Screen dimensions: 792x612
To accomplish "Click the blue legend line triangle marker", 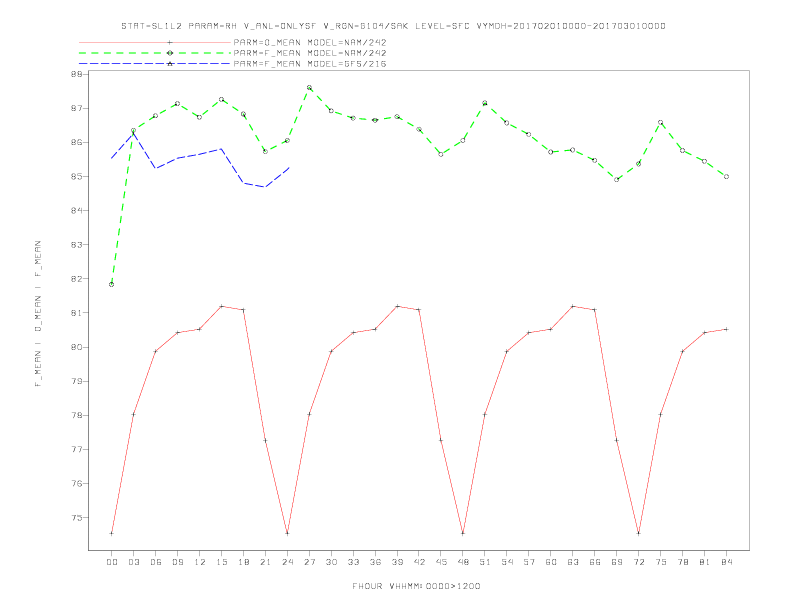I will (x=170, y=64).
